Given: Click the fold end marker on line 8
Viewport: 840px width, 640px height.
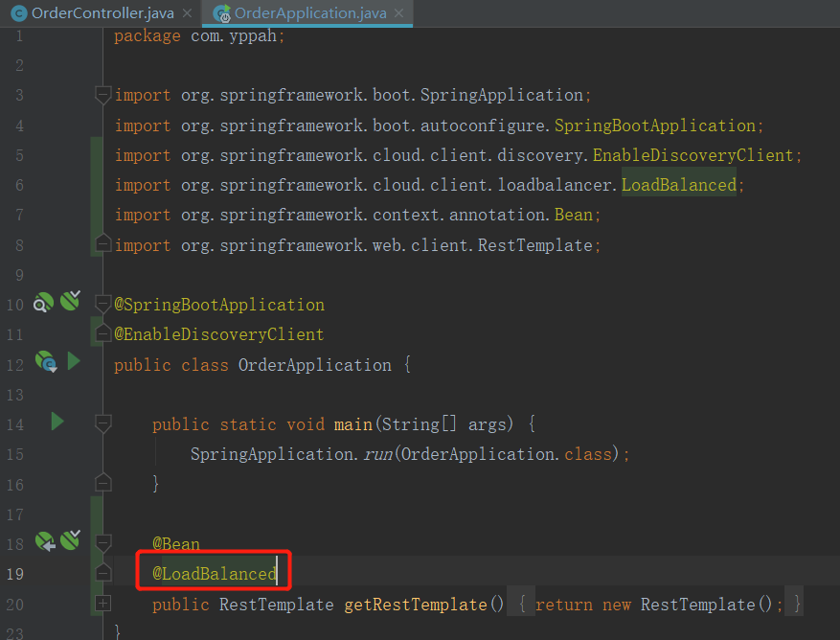Looking at the screenshot, I should (102, 244).
